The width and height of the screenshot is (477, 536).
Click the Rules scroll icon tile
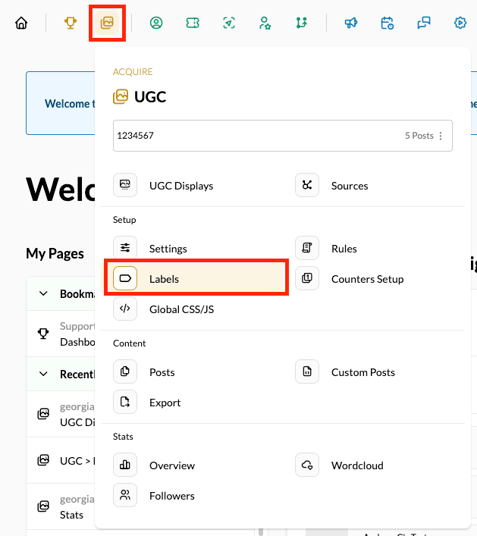point(307,247)
